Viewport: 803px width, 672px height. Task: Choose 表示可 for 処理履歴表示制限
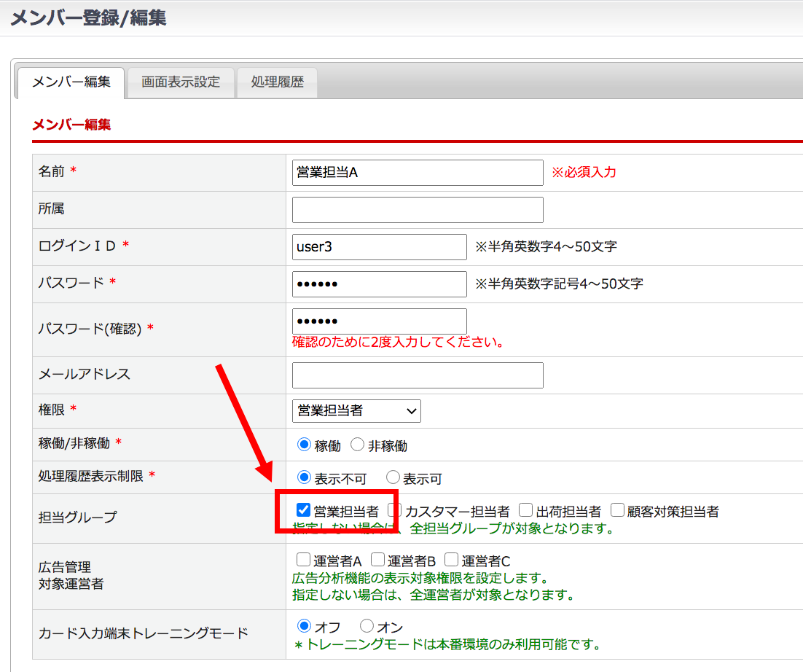(393, 478)
